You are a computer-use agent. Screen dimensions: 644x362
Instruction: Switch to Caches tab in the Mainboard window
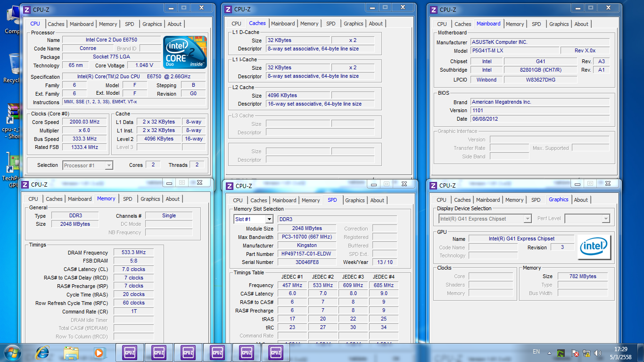click(x=463, y=24)
